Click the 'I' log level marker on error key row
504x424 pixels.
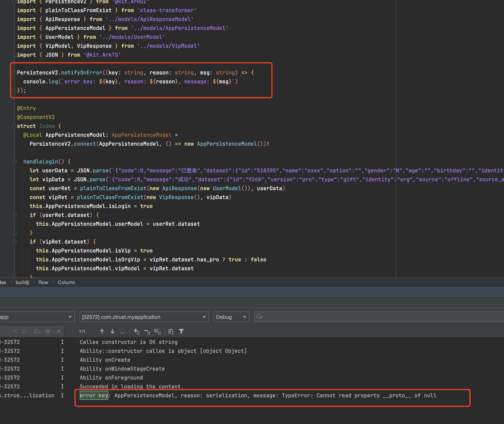click(x=62, y=395)
